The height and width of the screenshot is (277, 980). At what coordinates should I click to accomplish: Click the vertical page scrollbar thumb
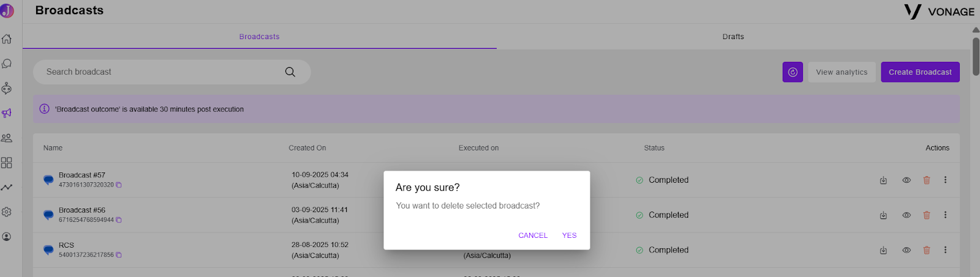[x=976, y=57]
